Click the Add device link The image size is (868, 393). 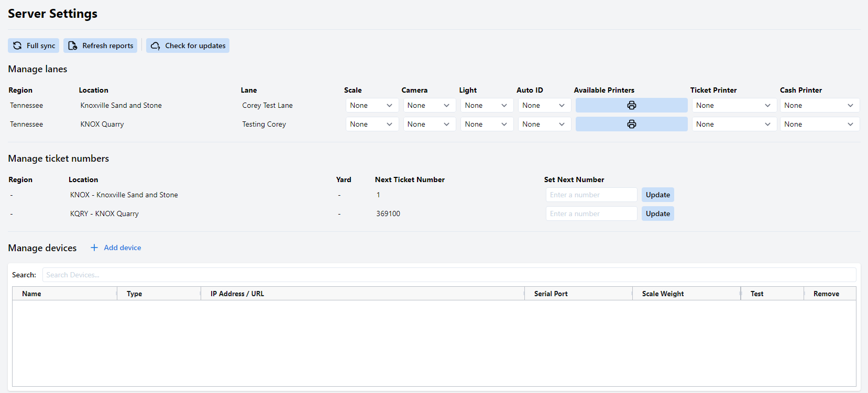(123, 248)
